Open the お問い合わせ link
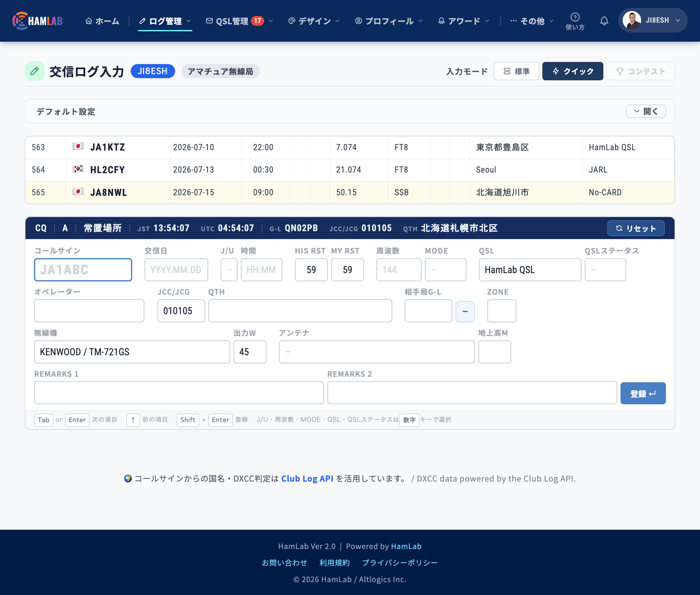 pyautogui.click(x=285, y=563)
